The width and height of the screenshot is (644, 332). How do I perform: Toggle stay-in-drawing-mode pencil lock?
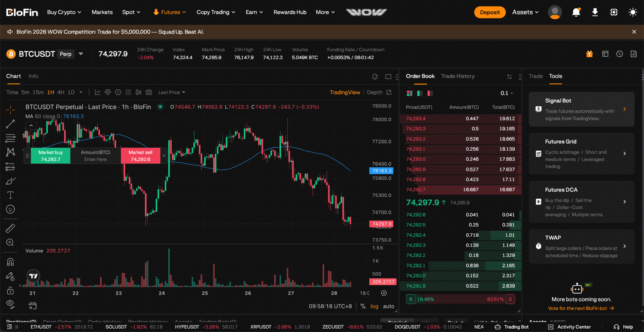10,276
